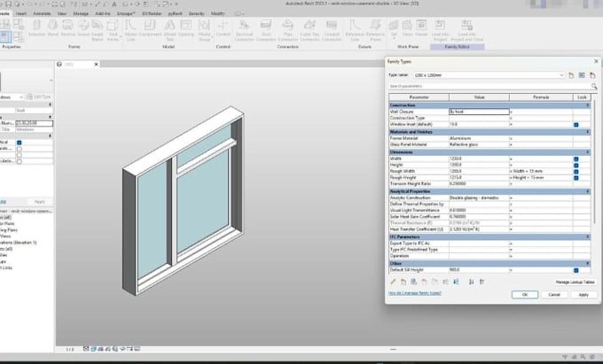Screen dimensions: 603x364
Task: Click the Pipe Connector tool
Action: point(287,30)
